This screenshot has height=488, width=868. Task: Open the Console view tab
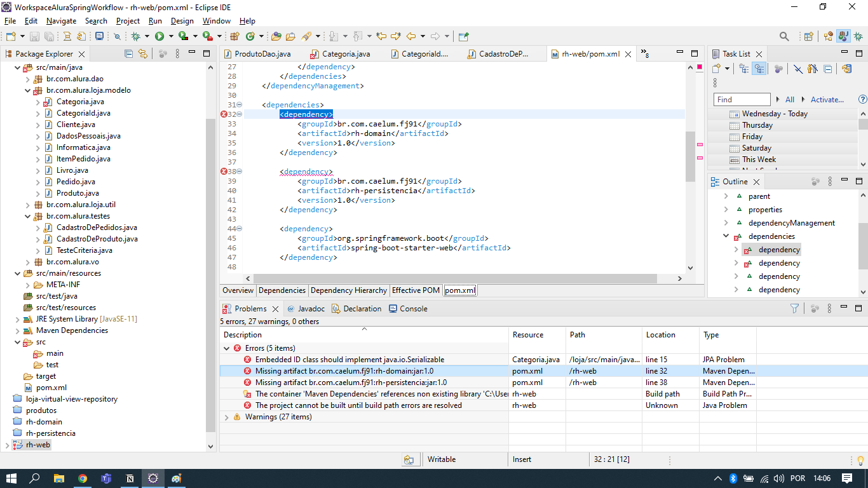click(x=407, y=309)
